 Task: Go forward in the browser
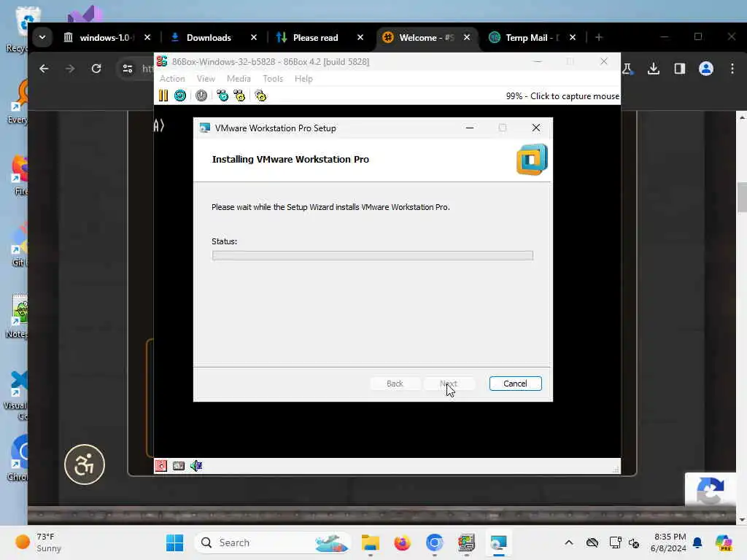(70, 69)
